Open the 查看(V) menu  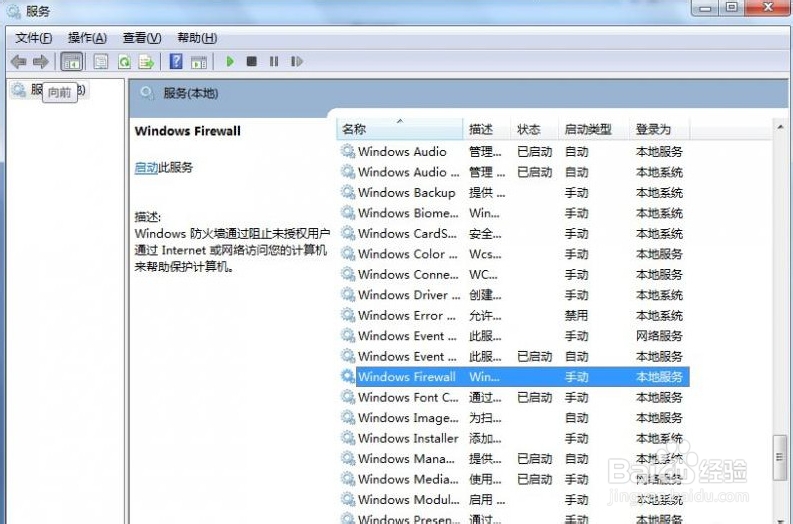142,37
